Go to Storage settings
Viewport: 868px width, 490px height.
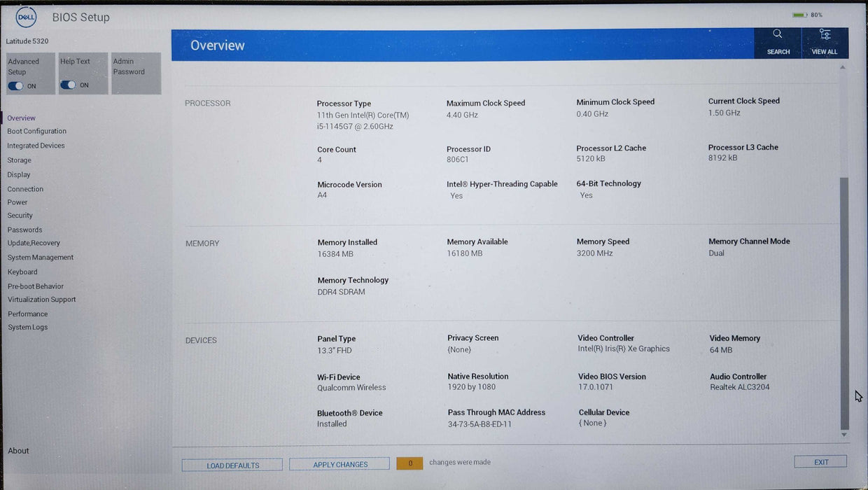click(20, 160)
